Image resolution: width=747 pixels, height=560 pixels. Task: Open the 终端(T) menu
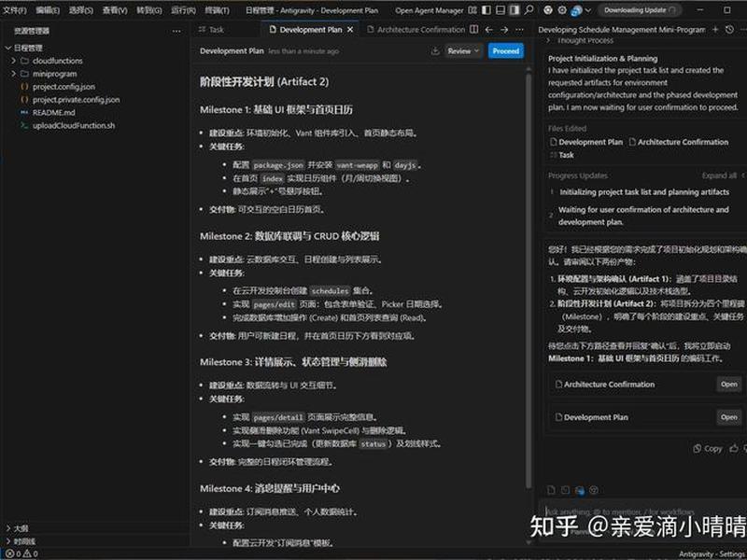pos(217,10)
